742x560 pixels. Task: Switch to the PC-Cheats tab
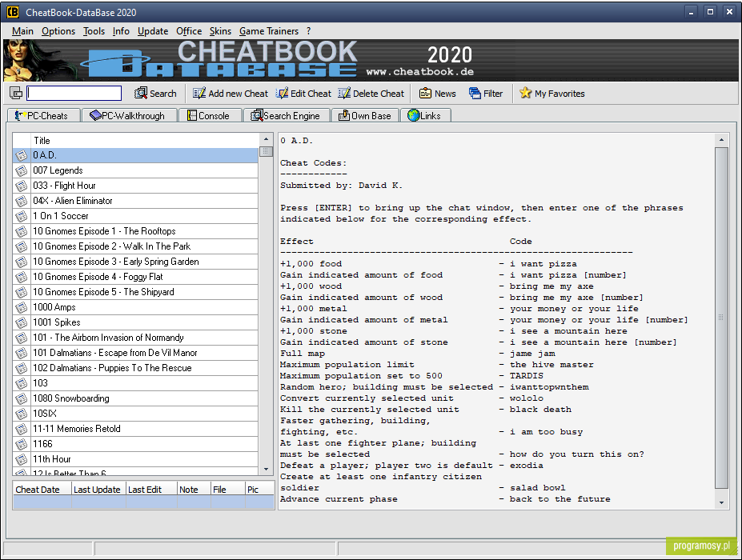coord(44,115)
